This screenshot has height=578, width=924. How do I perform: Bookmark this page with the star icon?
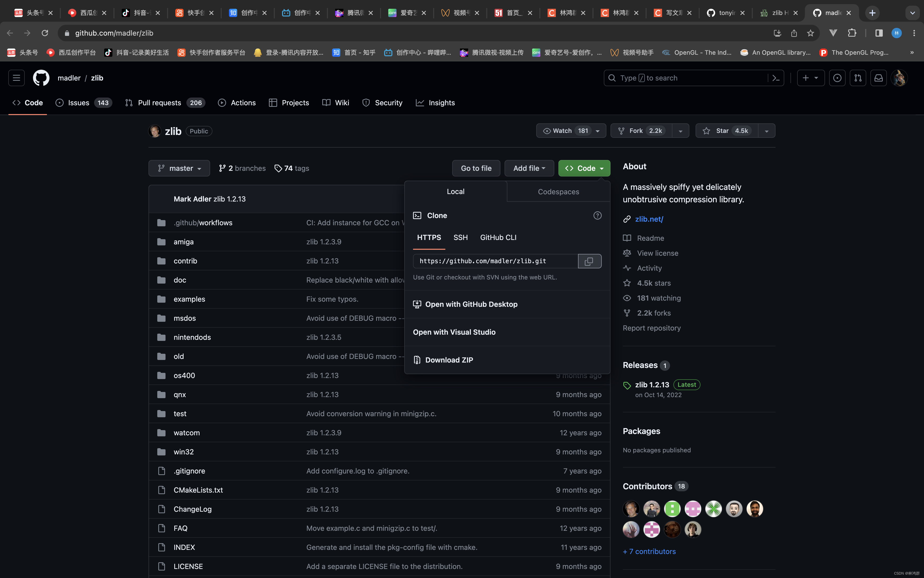(x=811, y=33)
